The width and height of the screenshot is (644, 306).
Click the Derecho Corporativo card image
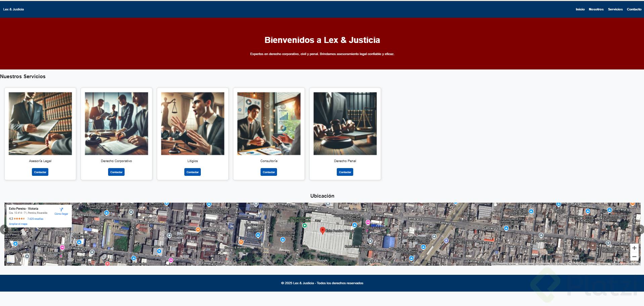[x=117, y=124]
